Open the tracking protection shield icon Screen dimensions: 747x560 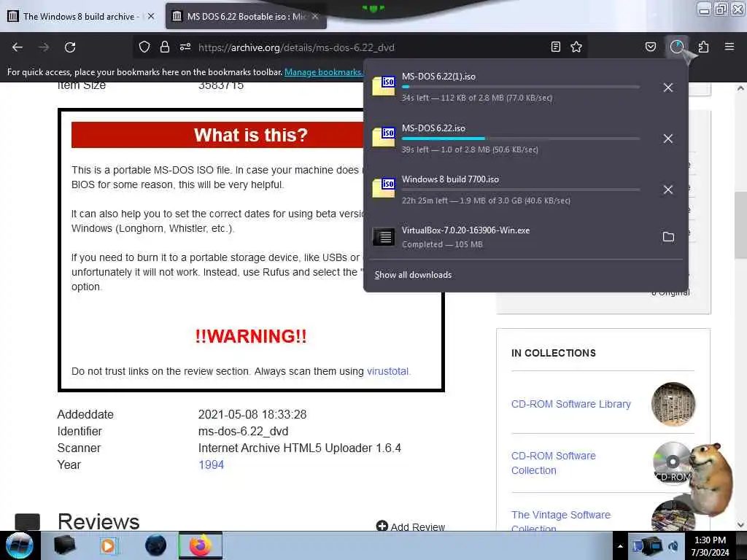click(144, 47)
